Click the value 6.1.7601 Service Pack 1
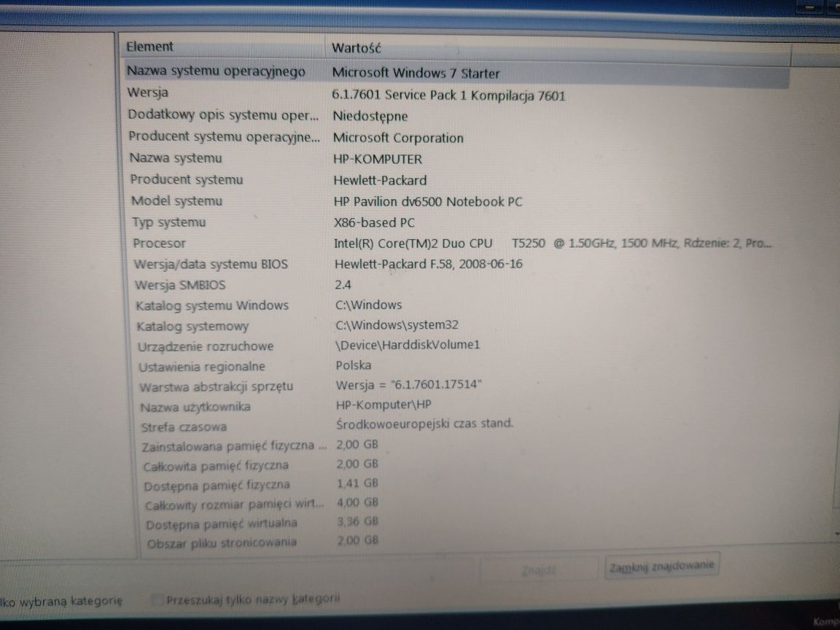840x630 pixels. click(399, 96)
